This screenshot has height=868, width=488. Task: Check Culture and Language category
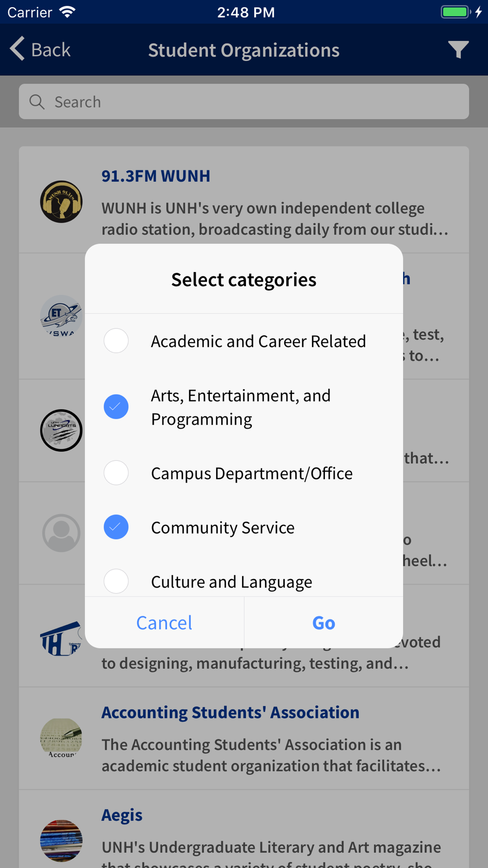click(x=116, y=581)
